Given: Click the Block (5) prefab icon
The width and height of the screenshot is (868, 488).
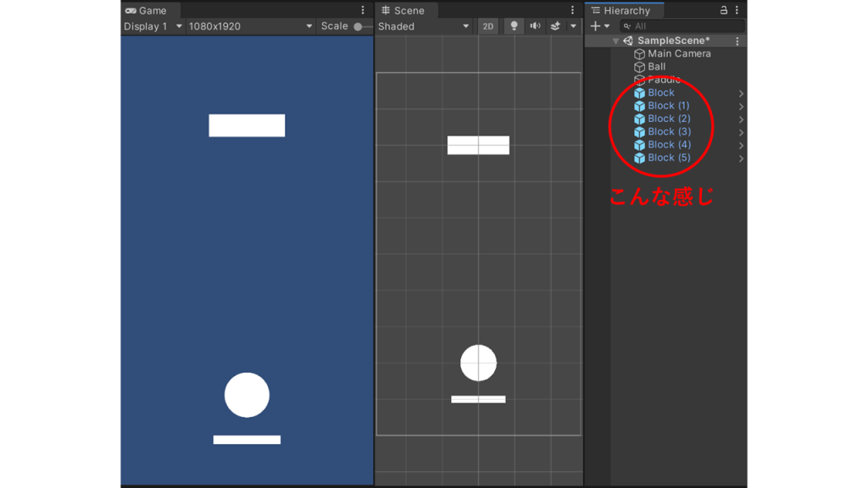Looking at the screenshot, I should (x=639, y=158).
